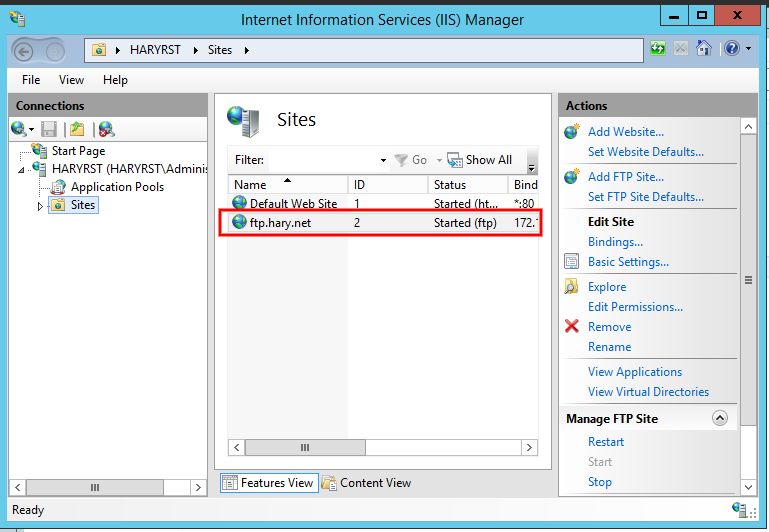769x532 pixels.
Task: Click the Delete Connection icon in Connections
Action: tap(106, 129)
